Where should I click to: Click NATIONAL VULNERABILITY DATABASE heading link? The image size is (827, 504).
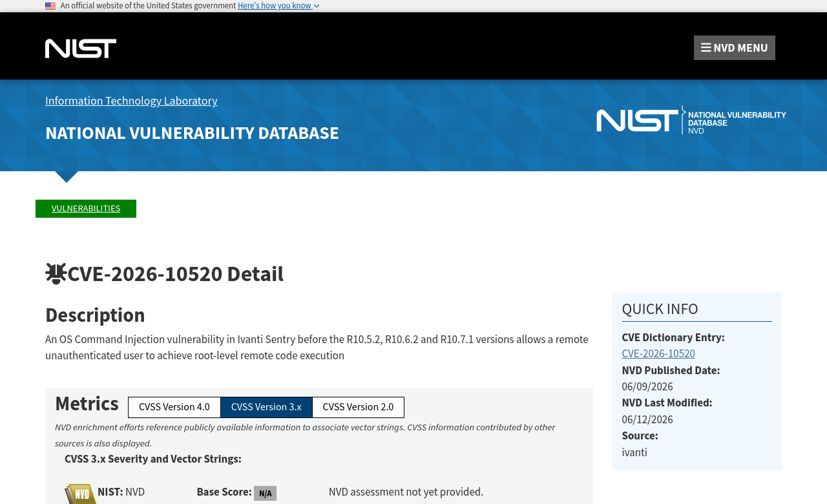click(192, 133)
